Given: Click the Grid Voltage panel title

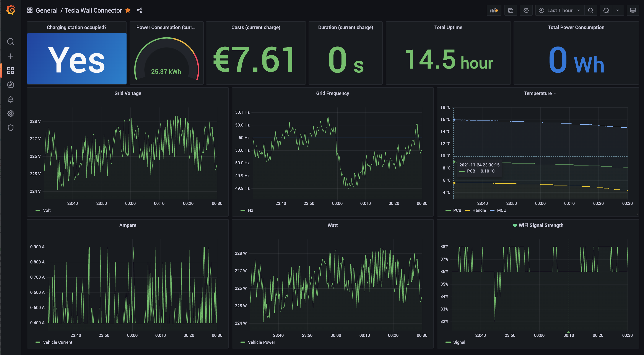Looking at the screenshot, I should click(x=128, y=93).
